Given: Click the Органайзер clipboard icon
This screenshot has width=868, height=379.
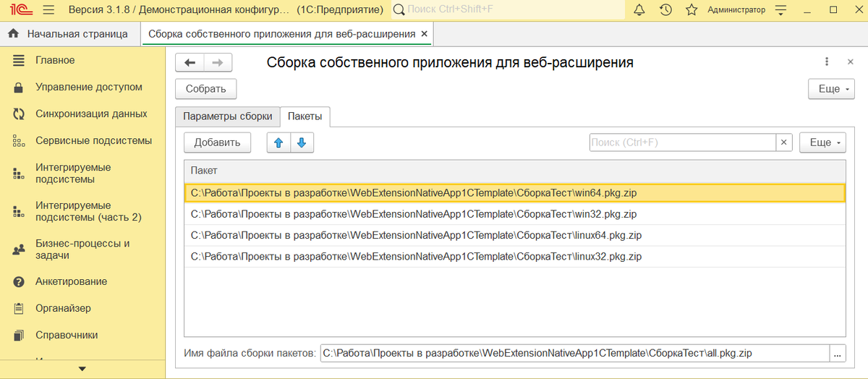Looking at the screenshot, I should pos(19,308).
